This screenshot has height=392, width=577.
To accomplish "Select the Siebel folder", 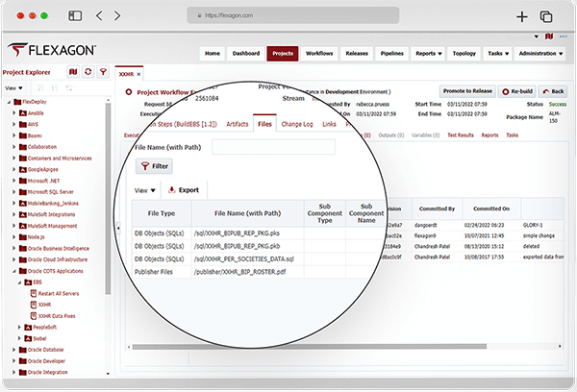I will click(39, 339).
